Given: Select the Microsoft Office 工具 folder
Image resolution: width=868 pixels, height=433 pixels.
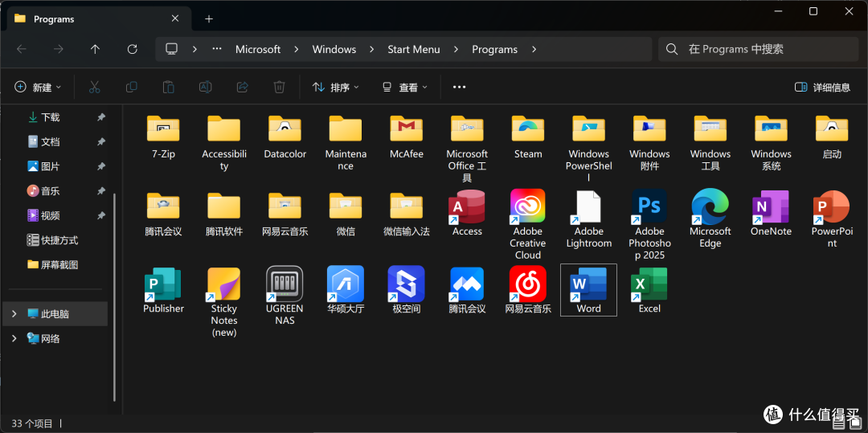Looking at the screenshot, I should pyautogui.click(x=467, y=148).
